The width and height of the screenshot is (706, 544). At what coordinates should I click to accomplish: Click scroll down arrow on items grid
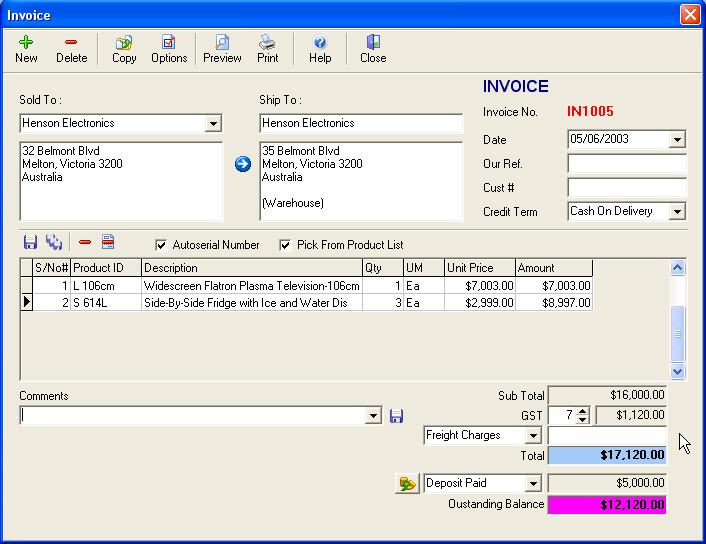pos(678,372)
